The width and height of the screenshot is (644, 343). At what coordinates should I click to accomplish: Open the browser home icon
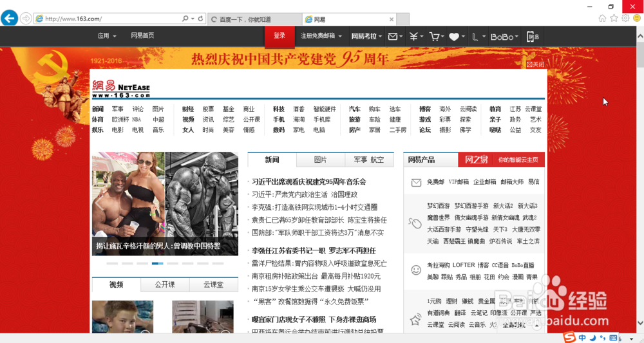click(602, 18)
